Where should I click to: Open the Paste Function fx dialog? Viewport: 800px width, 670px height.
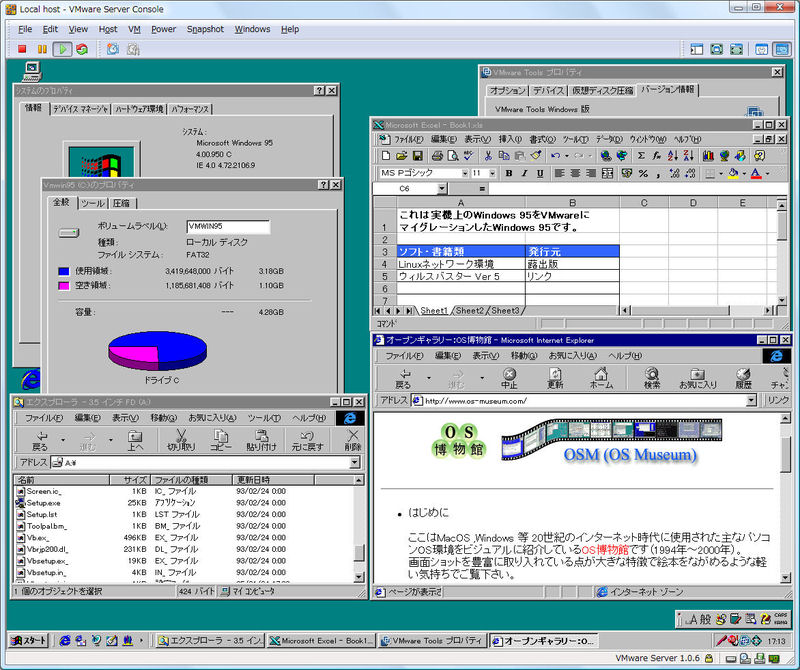pyautogui.click(x=657, y=156)
